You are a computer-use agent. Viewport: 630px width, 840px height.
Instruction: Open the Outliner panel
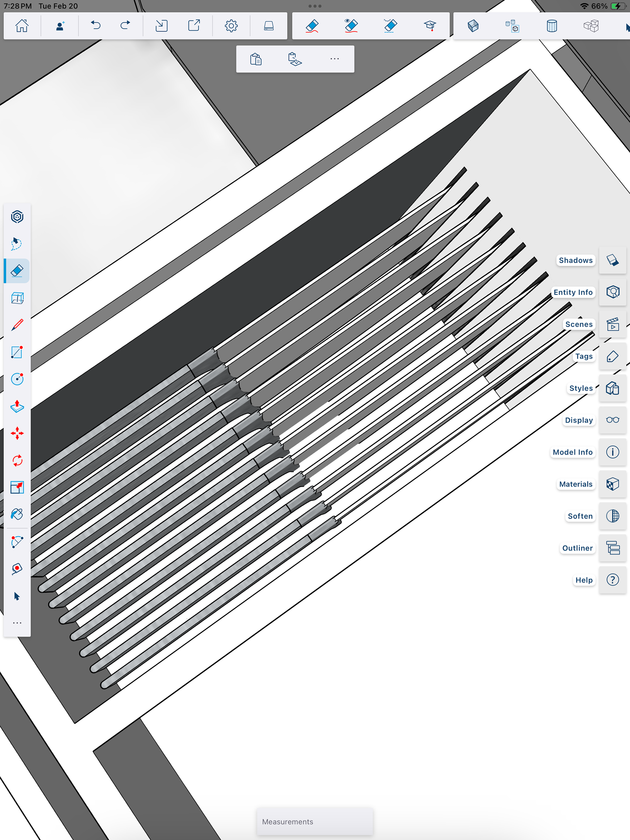(x=613, y=548)
